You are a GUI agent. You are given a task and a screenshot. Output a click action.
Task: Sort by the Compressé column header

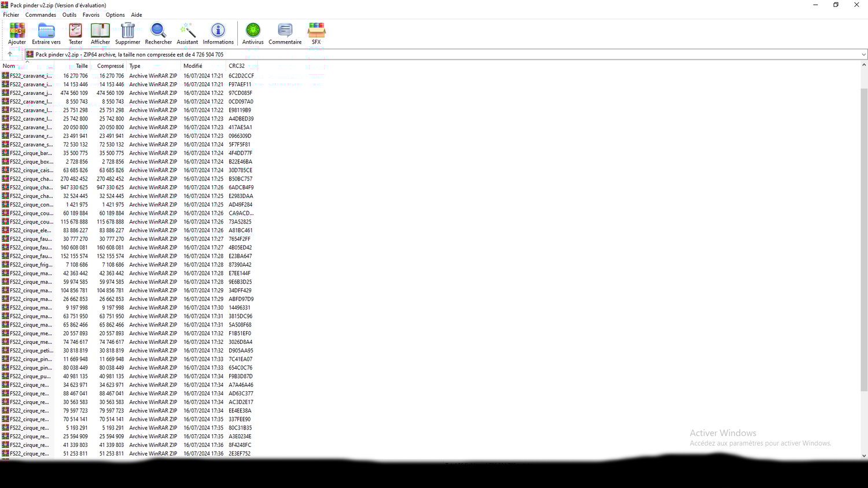(108, 66)
